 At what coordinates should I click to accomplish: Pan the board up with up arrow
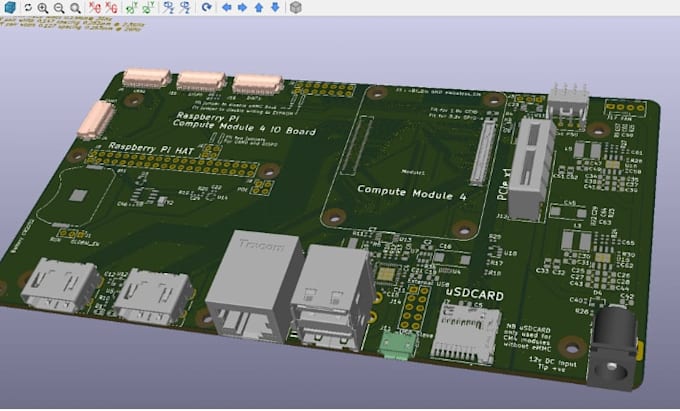259,7
